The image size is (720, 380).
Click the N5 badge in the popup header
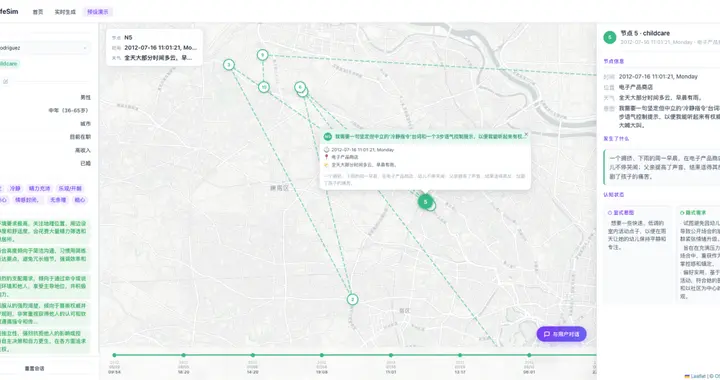[327, 136]
